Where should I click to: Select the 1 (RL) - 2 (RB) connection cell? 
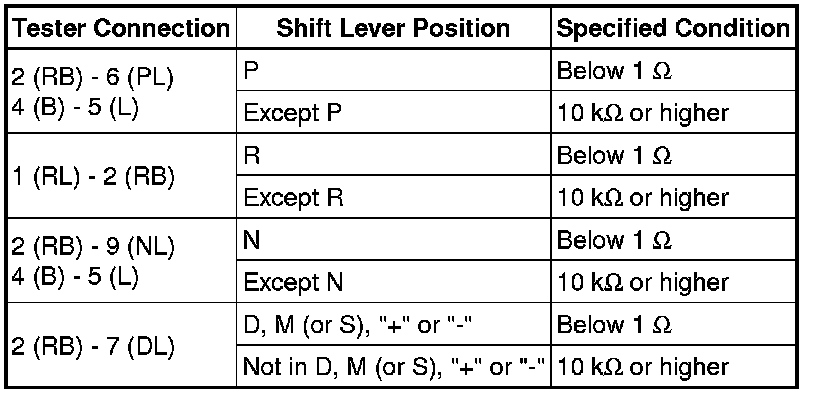(121, 176)
